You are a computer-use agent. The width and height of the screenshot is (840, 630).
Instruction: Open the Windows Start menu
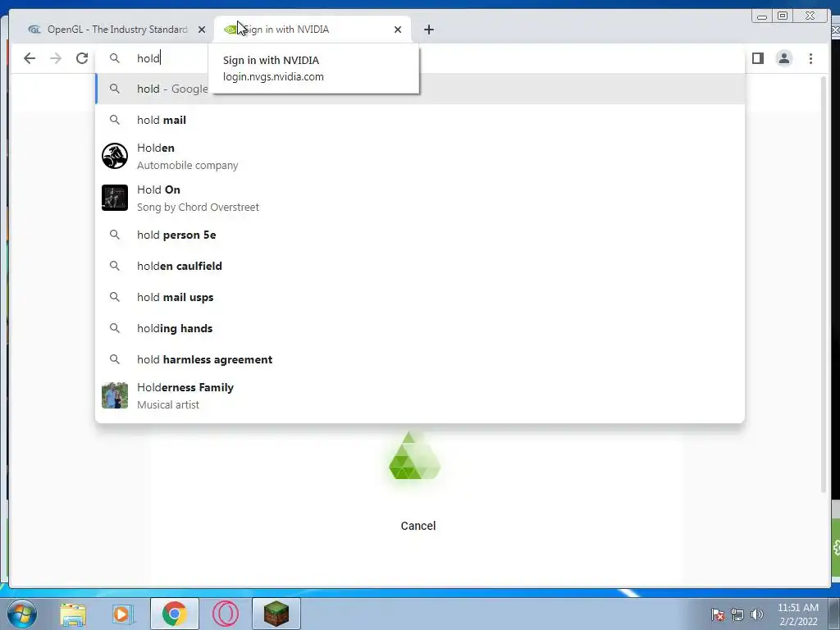pos(22,614)
